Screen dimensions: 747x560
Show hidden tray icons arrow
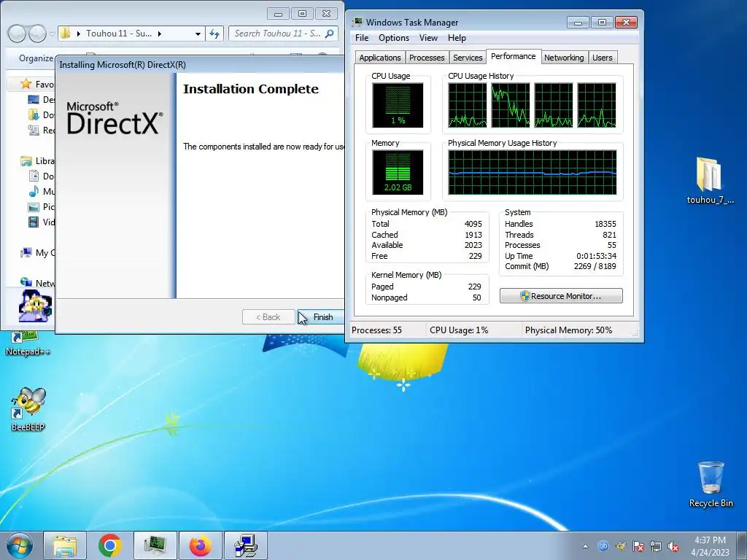tap(585, 546)
